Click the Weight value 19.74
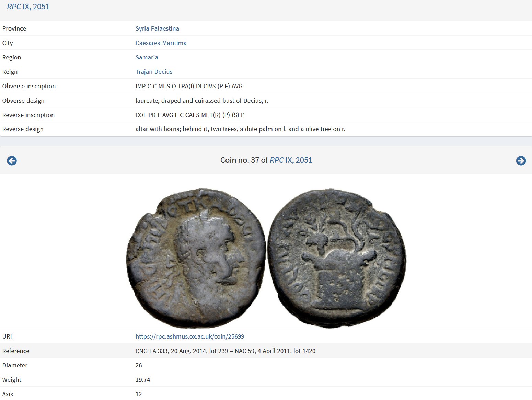 click(x=143, y=380)
